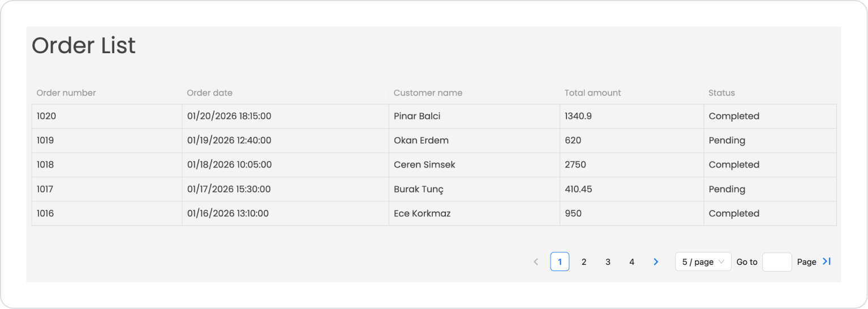The image size is (868, 309).
Task: Select order 1020 row
Action: (x=46, y=116)
